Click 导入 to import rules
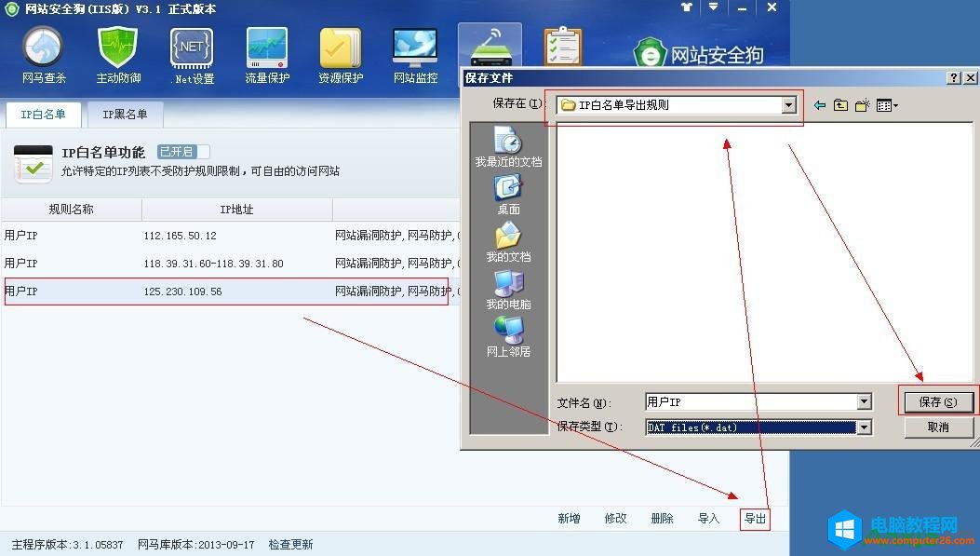Screen dimensions: 980x556 (709, 519)
